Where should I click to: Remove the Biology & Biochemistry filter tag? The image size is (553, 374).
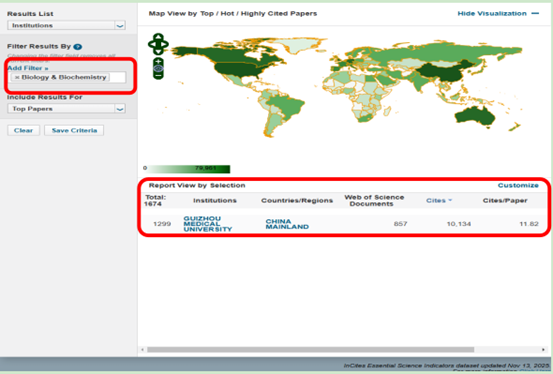[17, 77]
